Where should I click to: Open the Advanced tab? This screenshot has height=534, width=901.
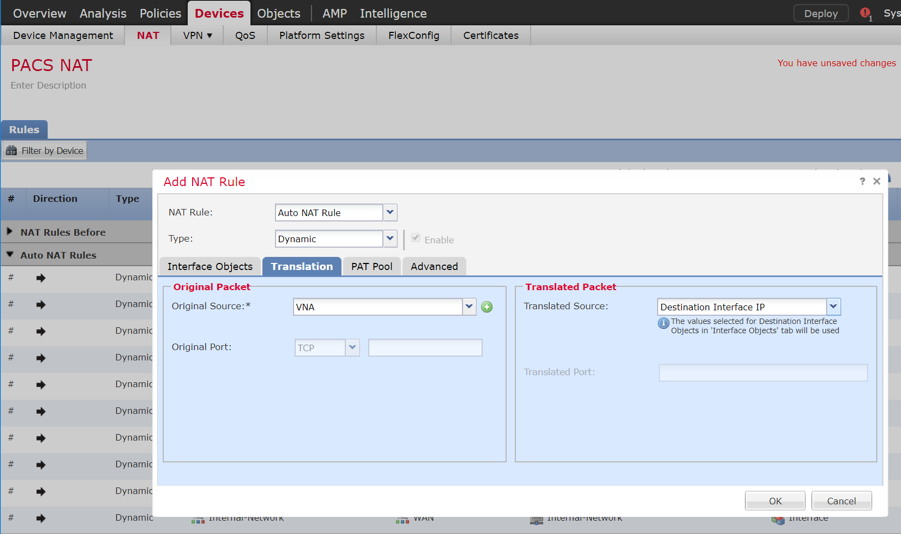pos(434,267)
